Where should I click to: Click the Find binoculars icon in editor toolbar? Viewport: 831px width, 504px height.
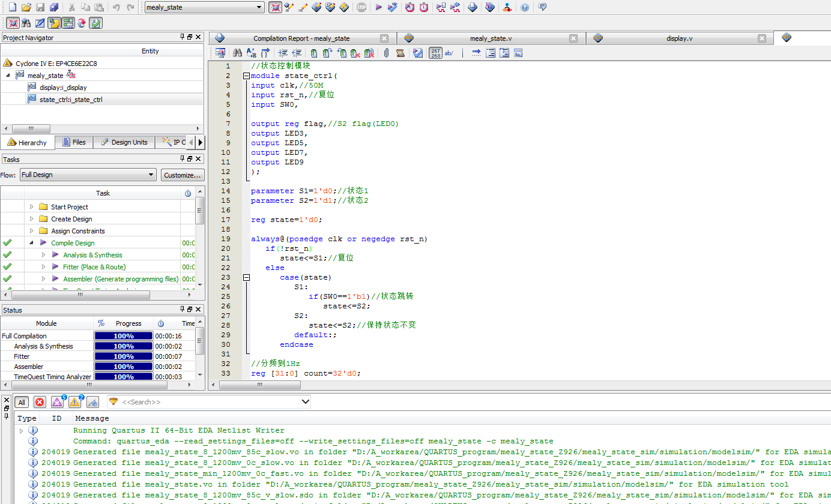point(237,53)
